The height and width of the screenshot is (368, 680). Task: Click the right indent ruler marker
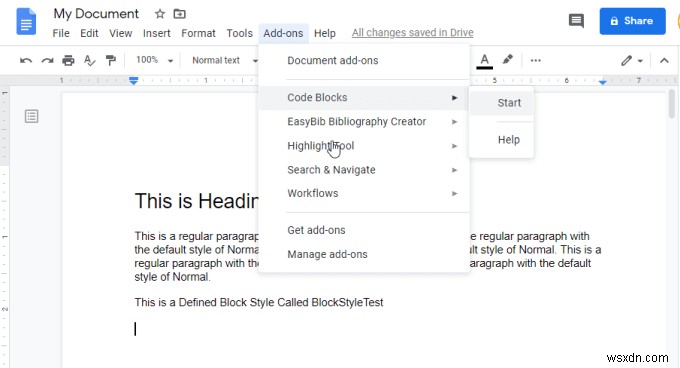pos(602,81)
